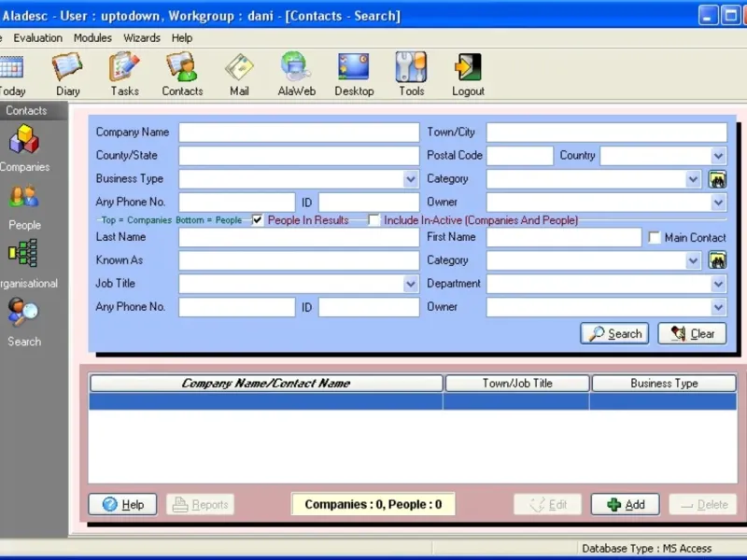Click the Known As input field
Image resolution: width=747 pixels, height=560 pixels.
299,260
